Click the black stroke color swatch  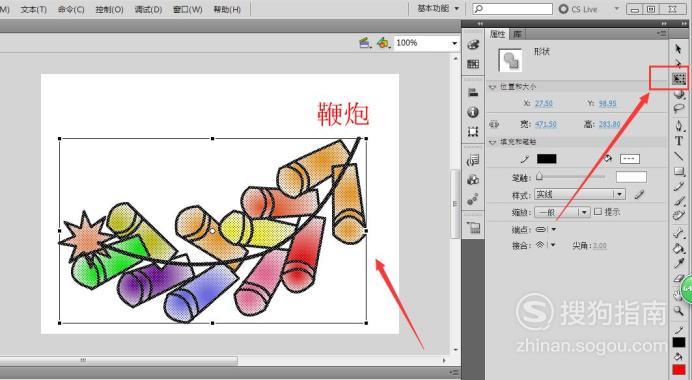click(x=546, y=159)
